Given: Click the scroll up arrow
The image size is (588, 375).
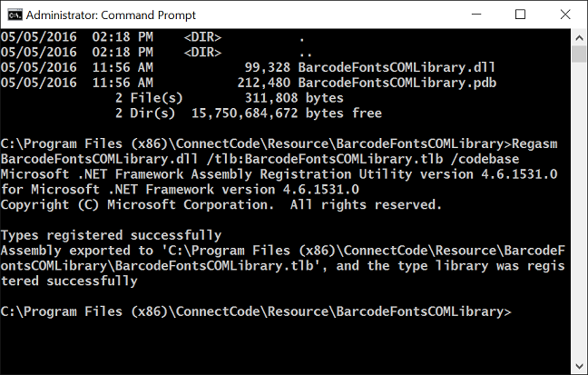Looking at the screenshot, I should [579, 37].
